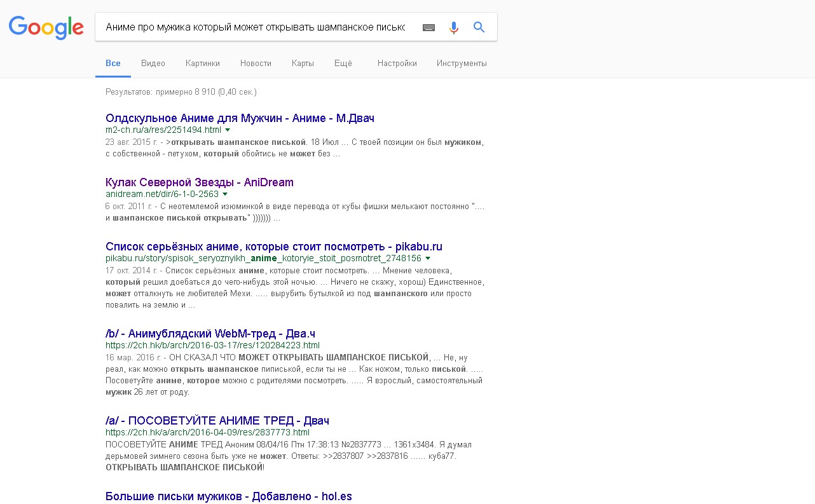Image resolution: width=815 pixels, height=504 pixels.
Task: Open Настройки search settings
Action: point(397,64)
